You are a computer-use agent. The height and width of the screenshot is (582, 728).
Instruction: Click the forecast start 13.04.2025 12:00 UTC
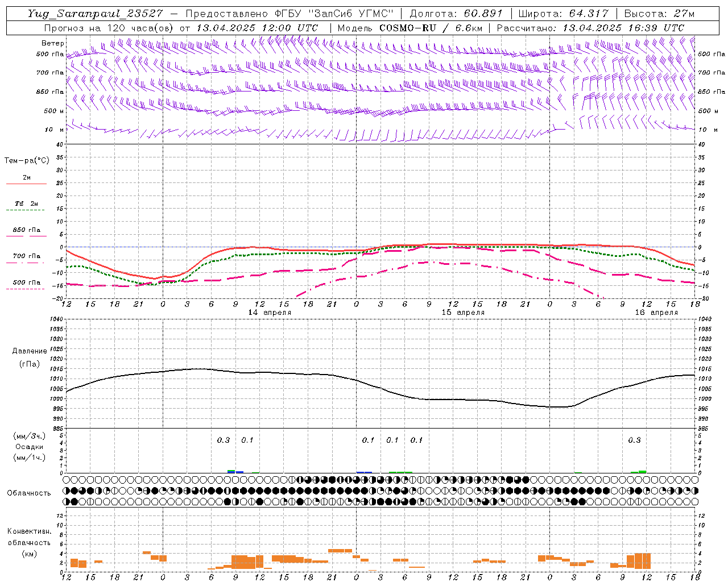[257, 28]
